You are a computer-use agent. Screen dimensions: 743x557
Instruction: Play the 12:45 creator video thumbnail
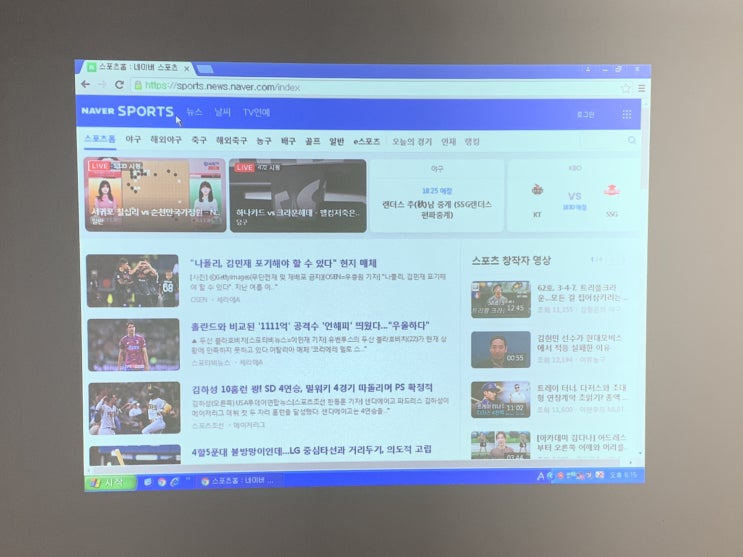pyautogui.click(x=500, y=299)
